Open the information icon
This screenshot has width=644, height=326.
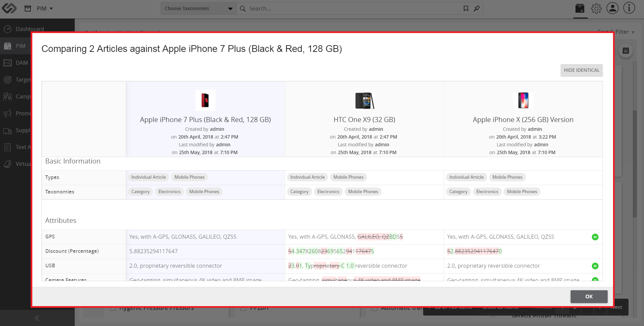629,8
